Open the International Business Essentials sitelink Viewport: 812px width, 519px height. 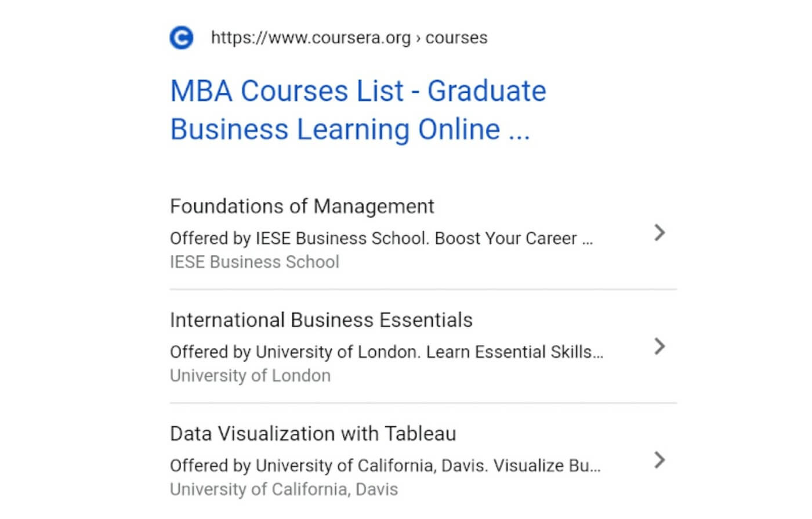[321, 320]
